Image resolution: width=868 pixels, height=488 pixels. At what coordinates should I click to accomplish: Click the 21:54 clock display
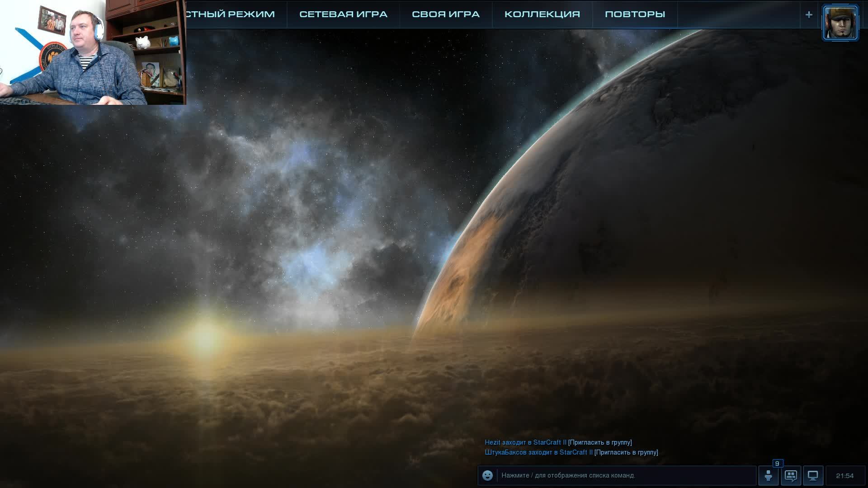844,476
